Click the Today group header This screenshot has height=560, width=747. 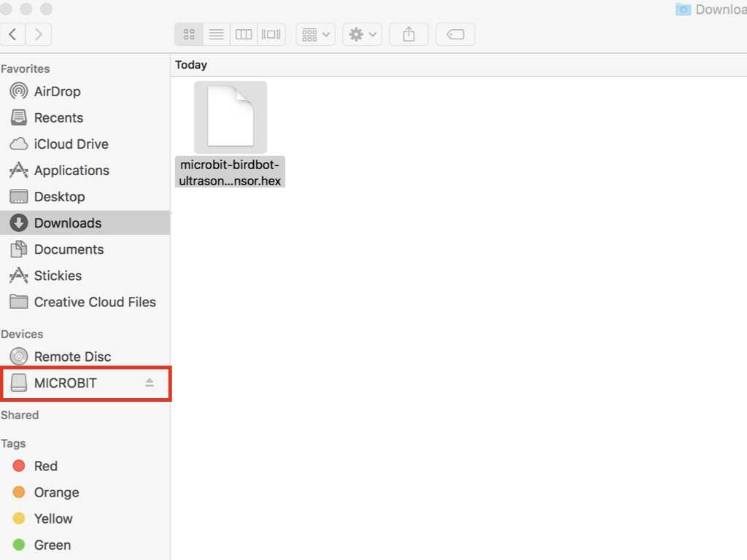(191, 65)
